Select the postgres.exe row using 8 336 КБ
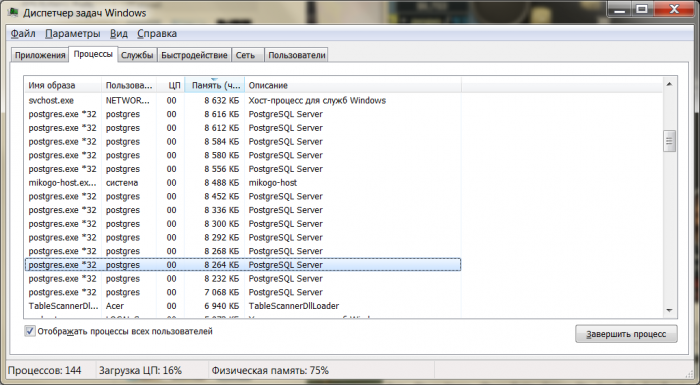Screen dimensions: 700x385 (x=243, y=210)
